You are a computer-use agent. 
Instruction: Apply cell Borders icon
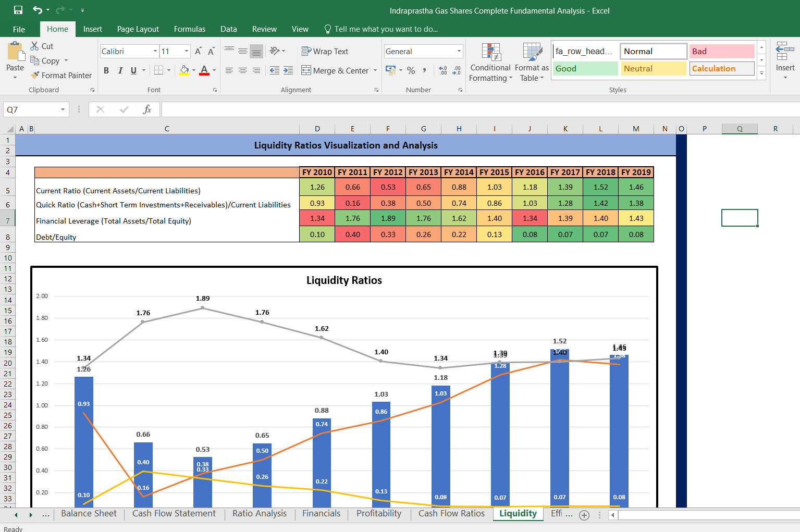point(159,70)
